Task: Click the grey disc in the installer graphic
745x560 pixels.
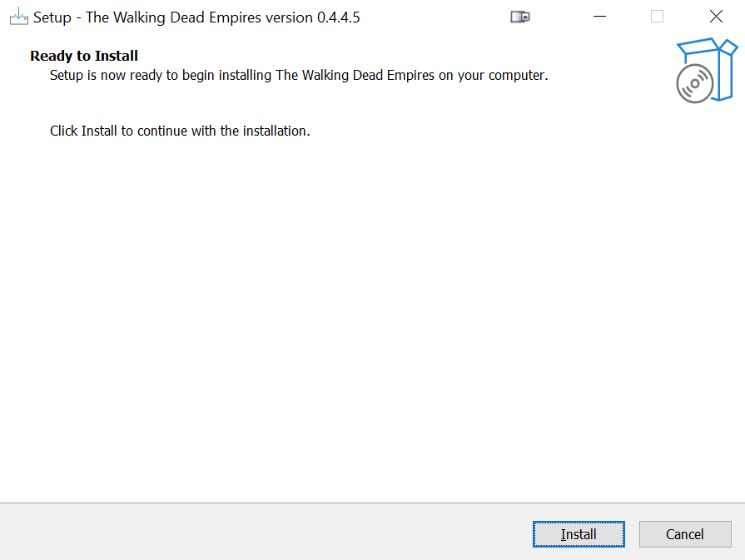Action: pos(694,84)
